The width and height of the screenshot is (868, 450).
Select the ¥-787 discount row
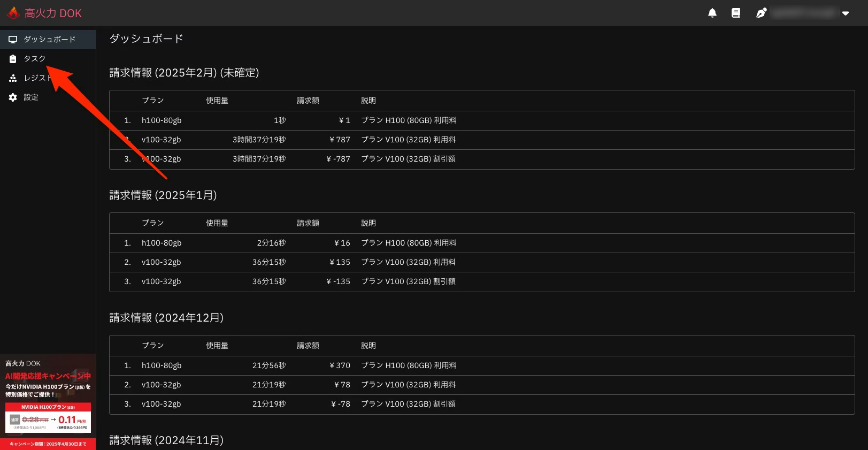[x=339, y=159]
